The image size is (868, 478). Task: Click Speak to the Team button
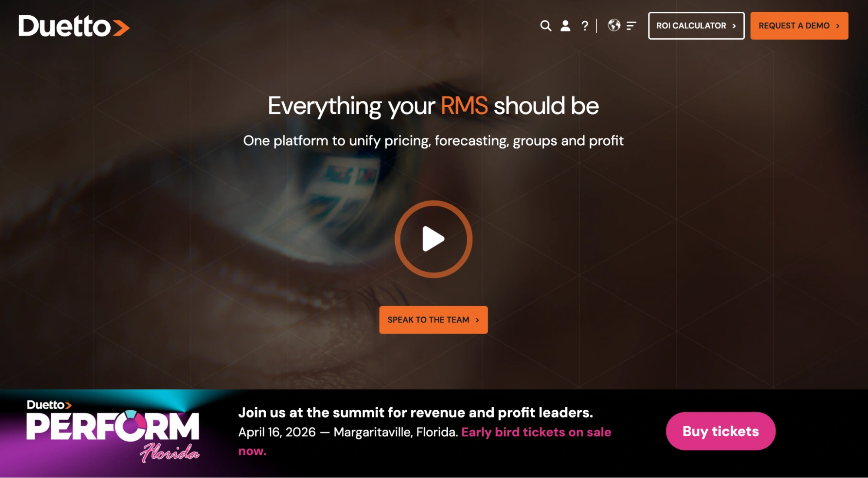pyautogui.click(x=433, y=320)
